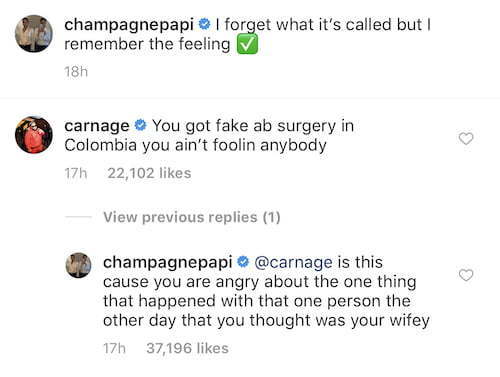
Task: Open carnage's profile avatar
Action: click(x=34, y=135)
